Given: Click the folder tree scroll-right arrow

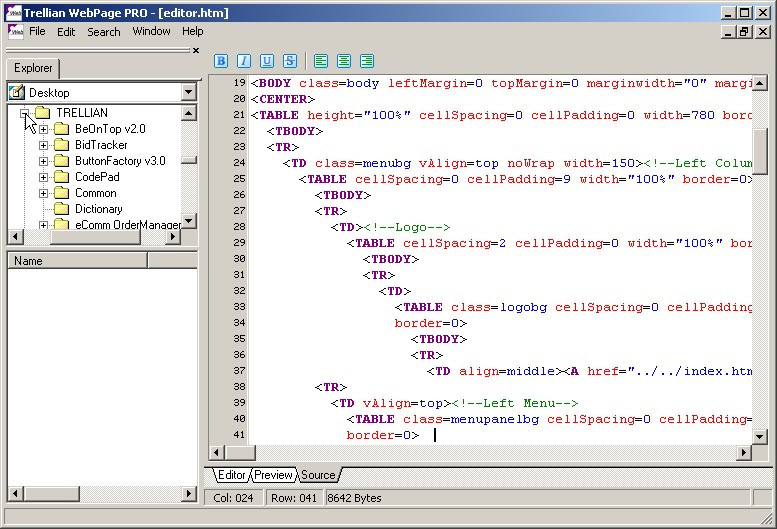Looking at the screenshot, I should [172, 237].
